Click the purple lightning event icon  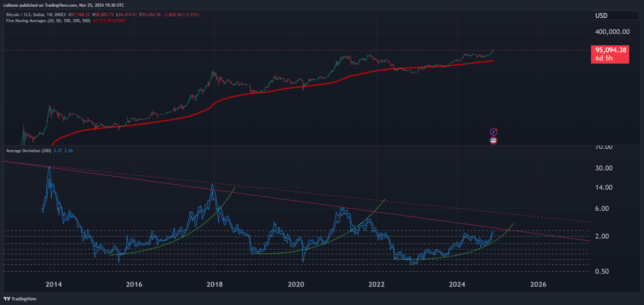(493, 132)
